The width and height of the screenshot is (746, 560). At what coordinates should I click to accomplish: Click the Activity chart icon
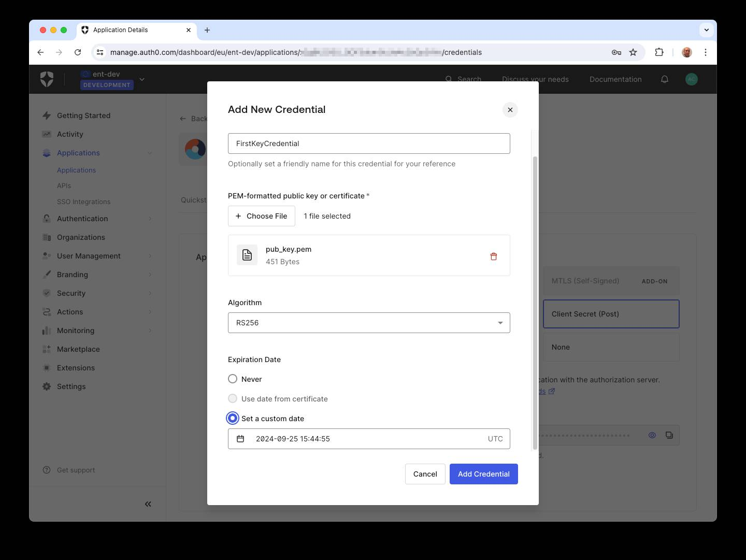(47, 134)
